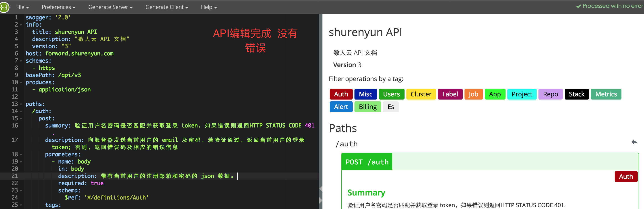
Task: Place cursor on swagger: '2.0' line
Action: [48, 18]
